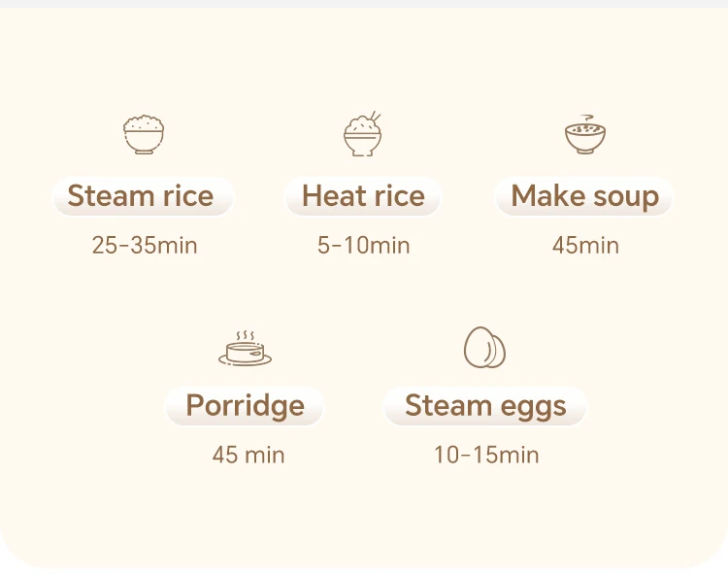Click the soup bowl icon

[584, 136]
